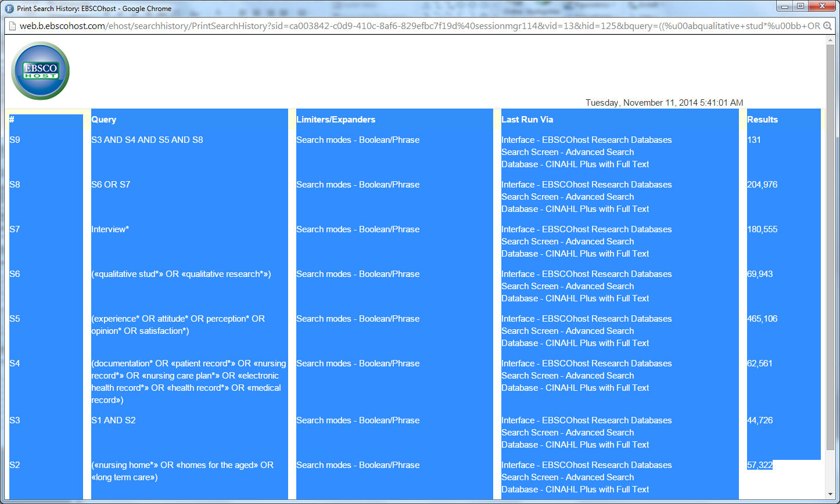Click 'Interface - EBSCOhost Research Databases' in S6 row
840x504 pixels.
click(x=587, y=274)
